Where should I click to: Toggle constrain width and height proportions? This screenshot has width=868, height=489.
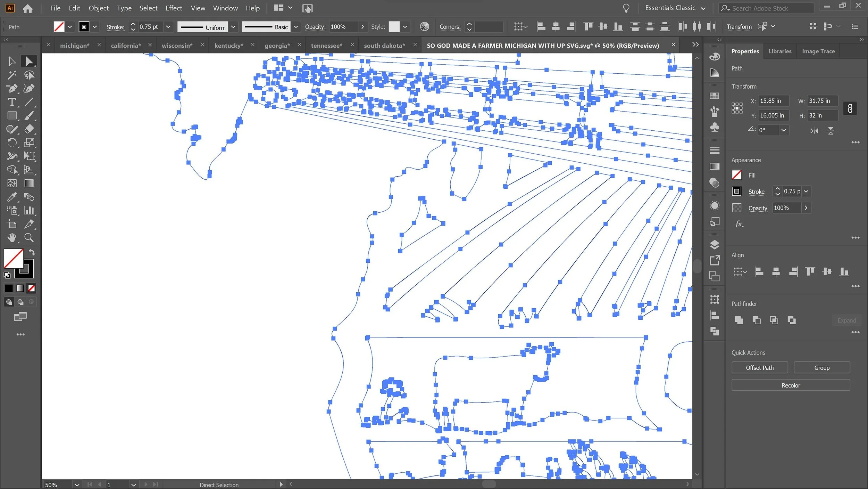(850, 108)
